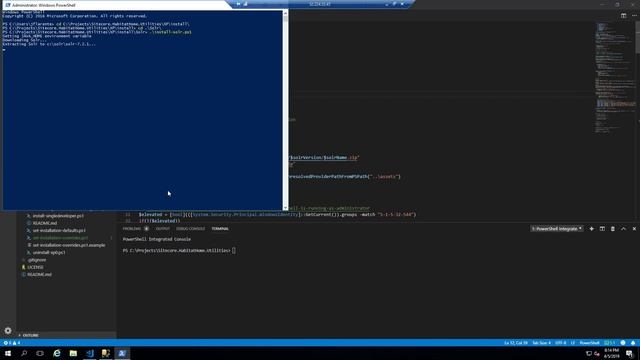
Task: Open install-singledeveloper.ps1 file
Action: 58,216
